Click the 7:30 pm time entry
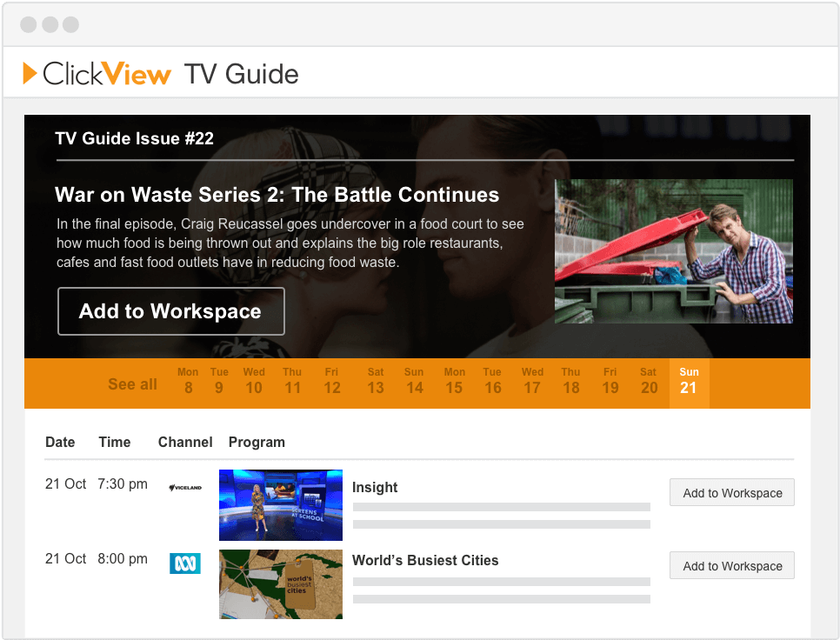This screenshot has width=840, height=640. pyautogui.click(x=122, y=484)
